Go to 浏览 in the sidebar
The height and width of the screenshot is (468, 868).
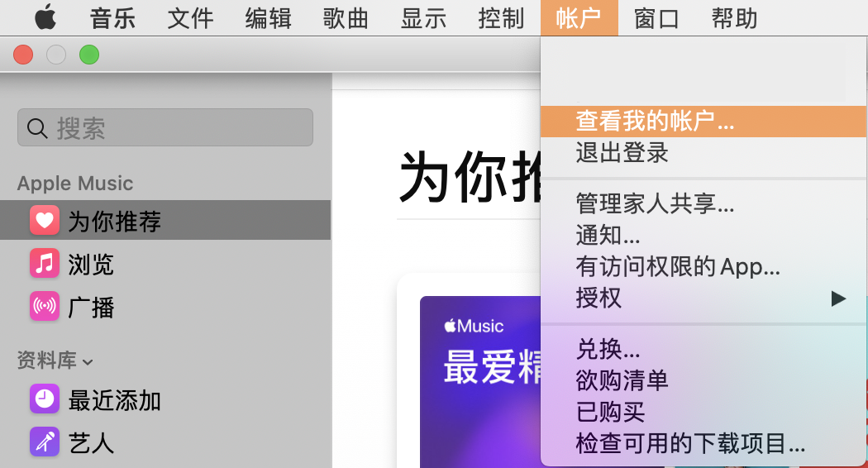[165, 264]
